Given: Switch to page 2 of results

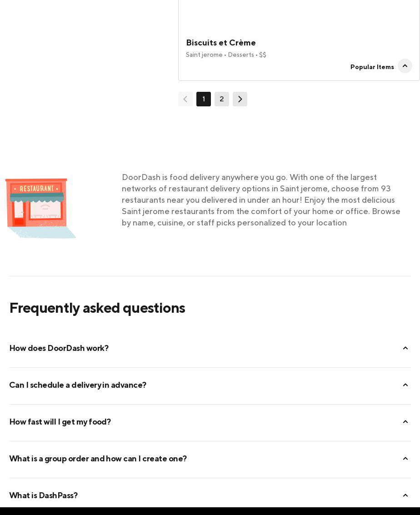Looking at the screenshot, I should coord(222,99).
